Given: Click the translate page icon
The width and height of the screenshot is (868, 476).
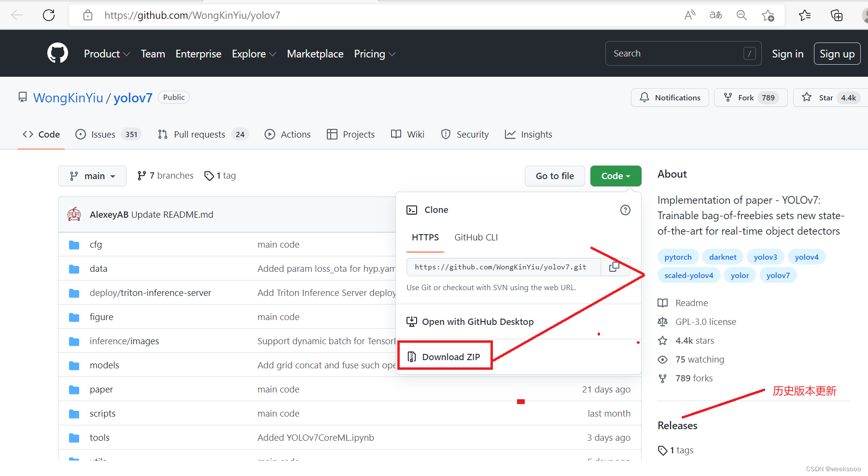Looking at the screenshot, I should 715,15.
